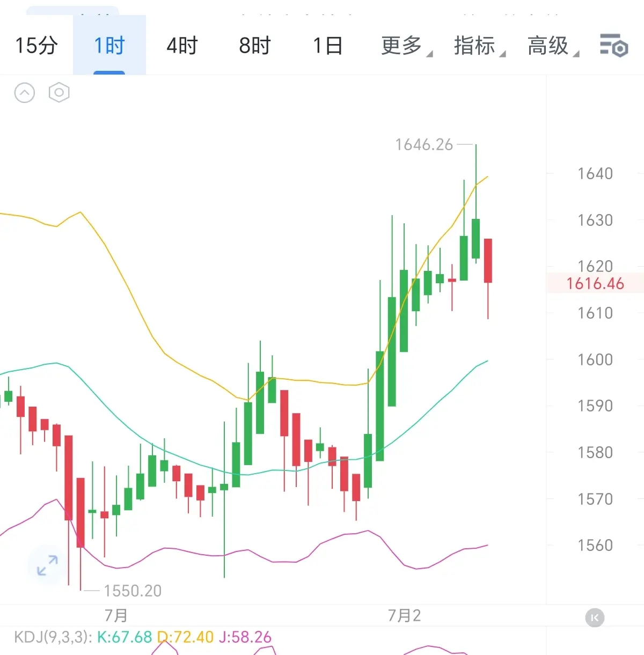Tap the 7月2 date axis label
644x655 pixels.
(x=405, y=615)
